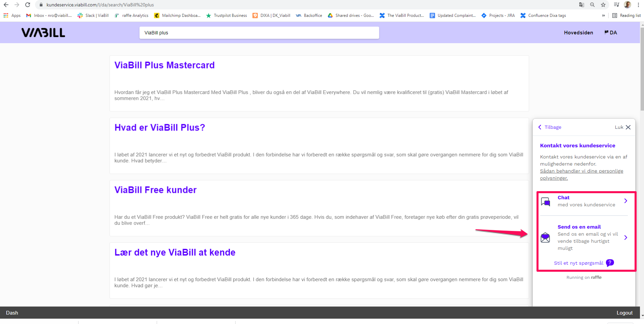The image size is (644, 324).
Task: Open the ViaBill Free kunder article
Action: tap(155, 190)
